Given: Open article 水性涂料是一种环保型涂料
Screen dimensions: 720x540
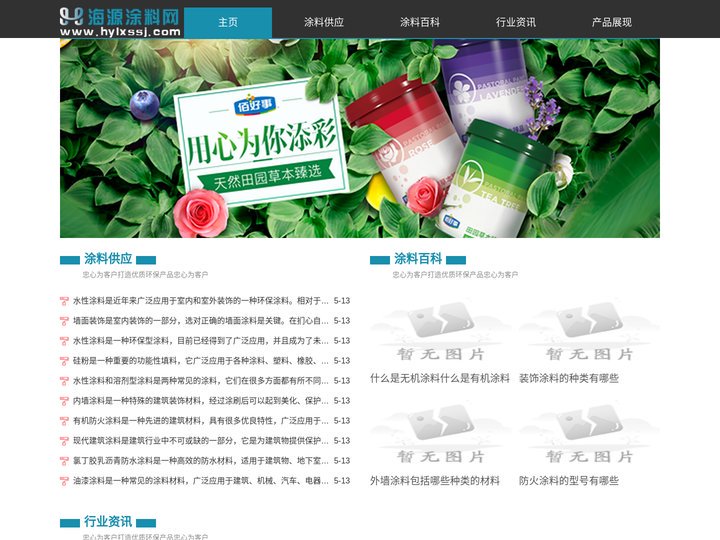Looking at the screenshot, I should click(x=201, y=341).
